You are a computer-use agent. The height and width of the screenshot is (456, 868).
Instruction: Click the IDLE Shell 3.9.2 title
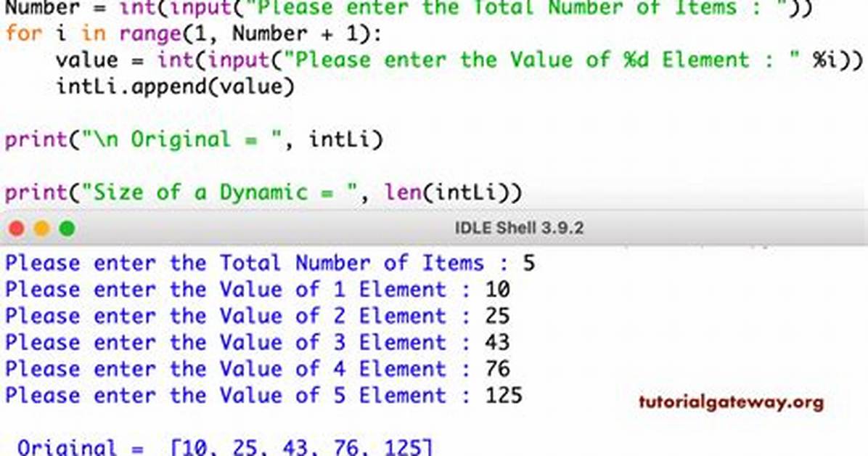[519, 228]
